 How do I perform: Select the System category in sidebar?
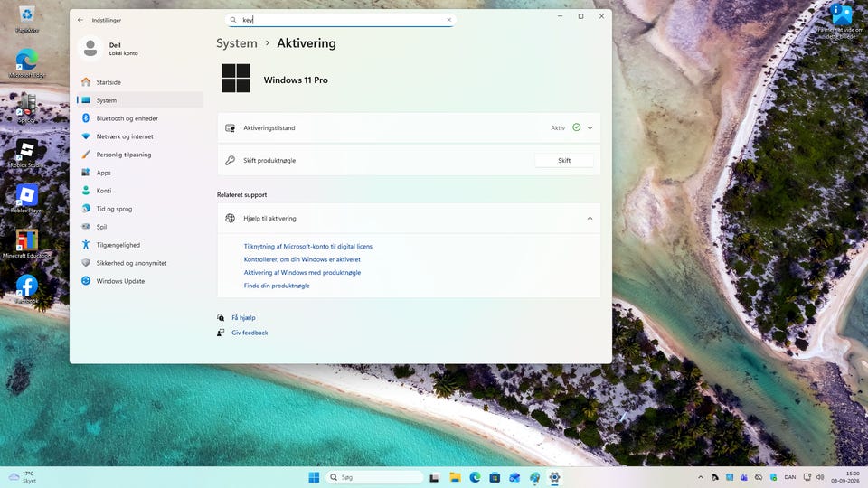(x=139, y=100)
